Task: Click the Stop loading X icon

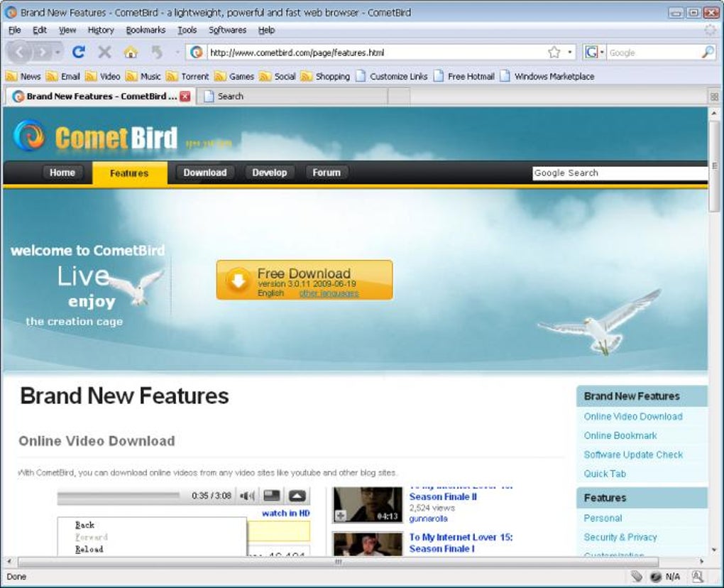Action: click(105, 52)
